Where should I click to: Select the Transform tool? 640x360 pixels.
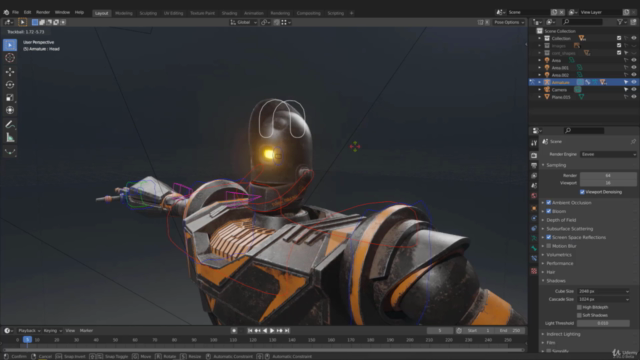tap(10, 110)
